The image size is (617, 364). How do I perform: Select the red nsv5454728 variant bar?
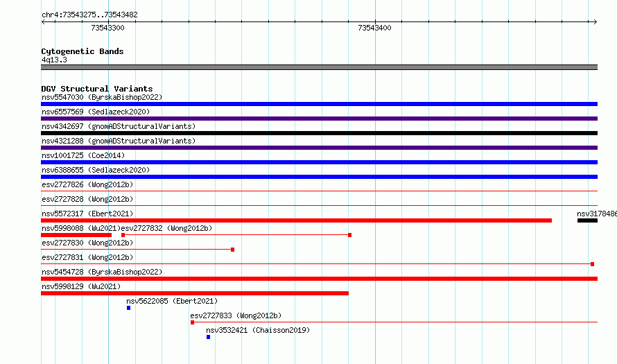(319, 279)
